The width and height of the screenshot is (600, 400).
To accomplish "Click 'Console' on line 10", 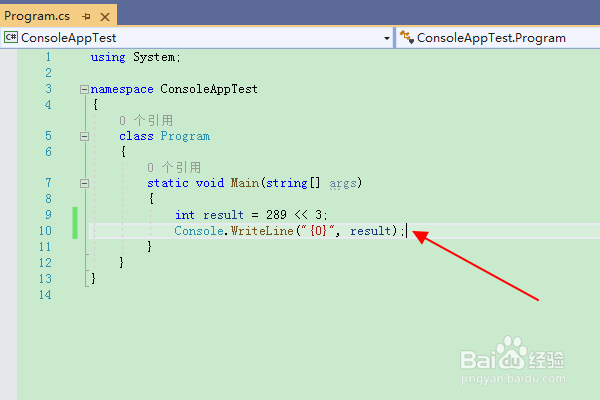I will pyautogui.click(x=199, y=231).
